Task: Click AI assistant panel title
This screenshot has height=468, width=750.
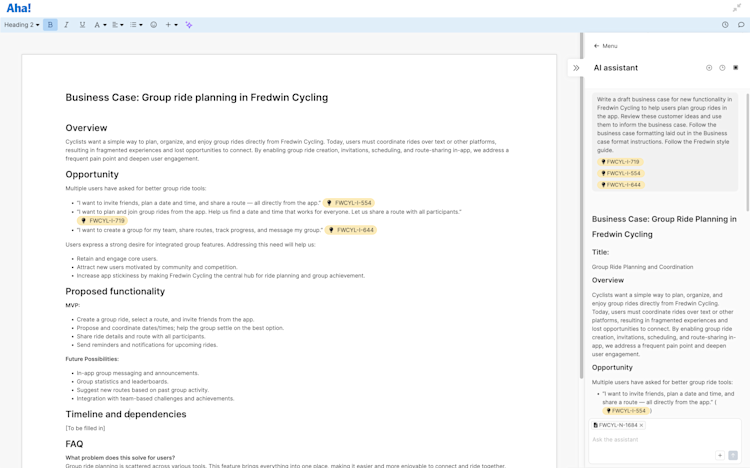Action: [616, 68]
